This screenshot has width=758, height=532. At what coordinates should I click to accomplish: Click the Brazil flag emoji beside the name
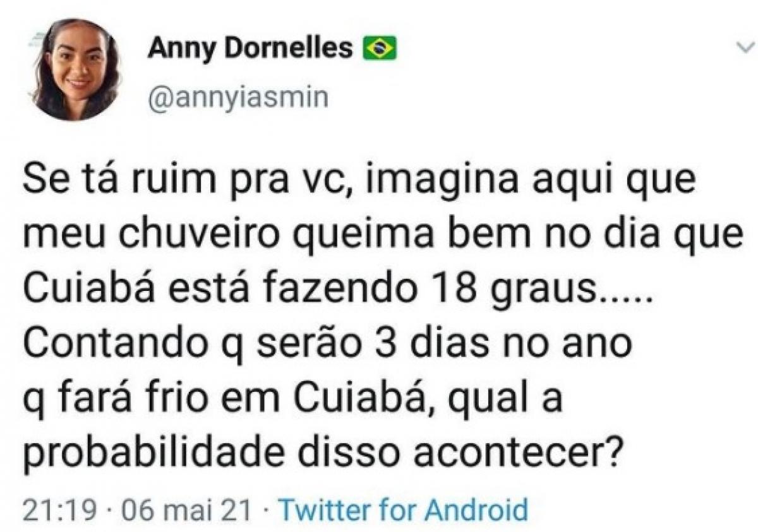click(379, 49)
